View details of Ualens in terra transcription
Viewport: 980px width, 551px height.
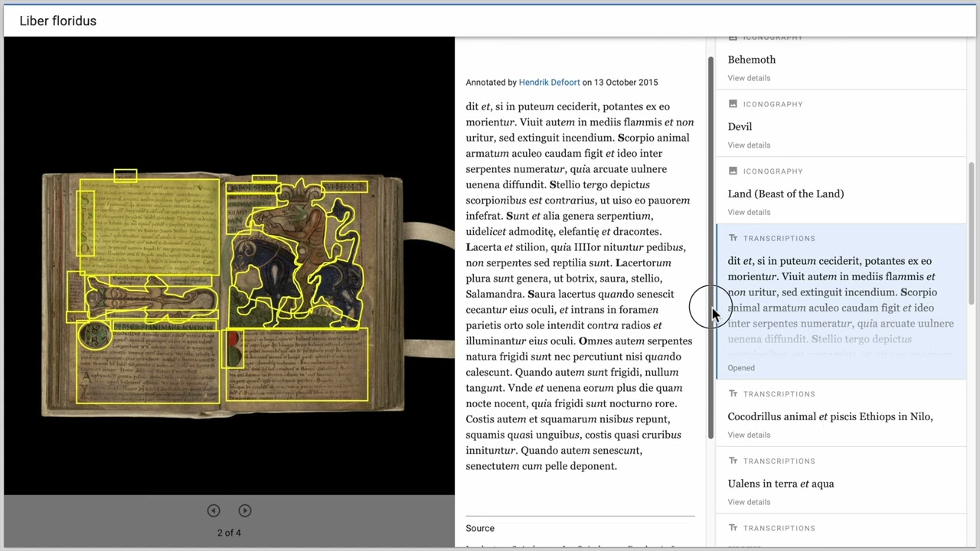tap(749, 502)
